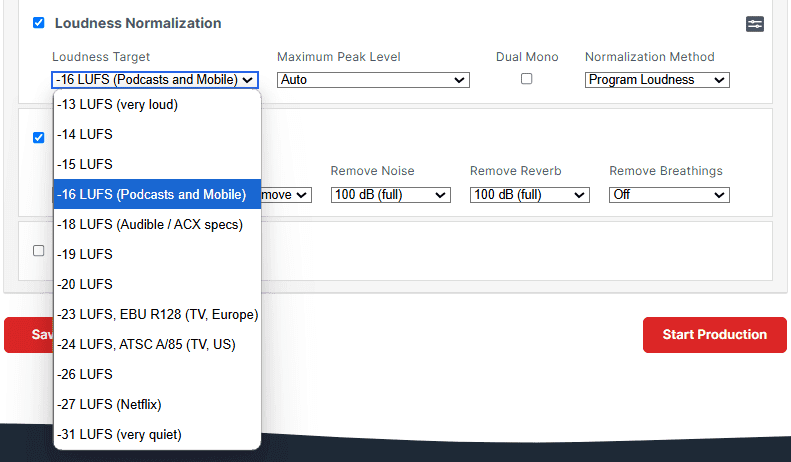Expand the Normalization Method dropdown
Screen dimensions: 791x462
[657, 80]
